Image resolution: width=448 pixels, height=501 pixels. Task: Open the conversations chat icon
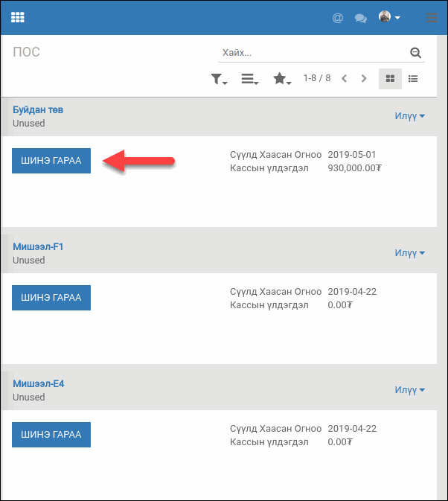pos(361,18)
